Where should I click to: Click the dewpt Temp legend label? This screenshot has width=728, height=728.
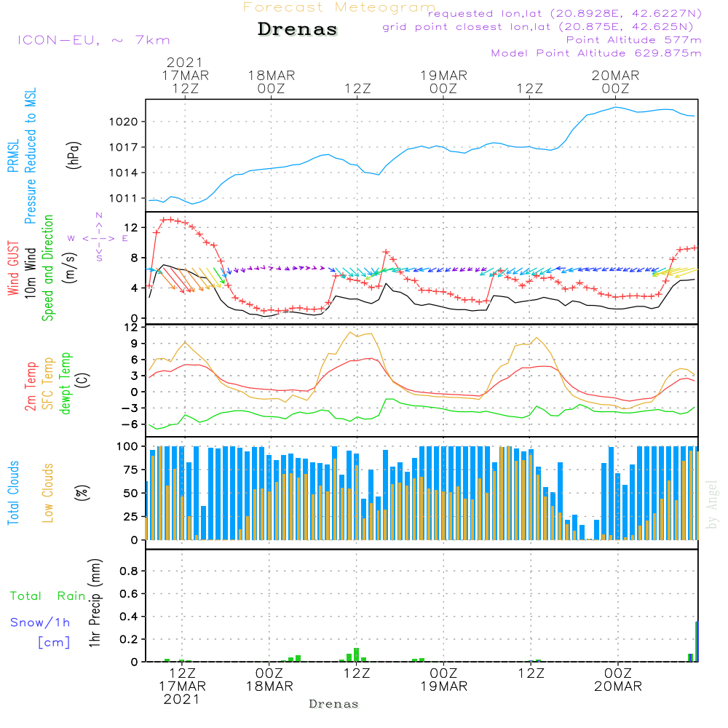click(x=66, y=384)
